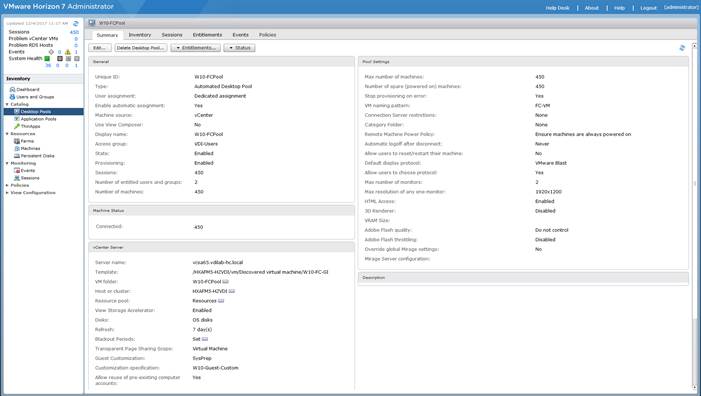Screen dimensions: 701x396
Task: Click Delete Desktop Pool button
Action: 141,48
